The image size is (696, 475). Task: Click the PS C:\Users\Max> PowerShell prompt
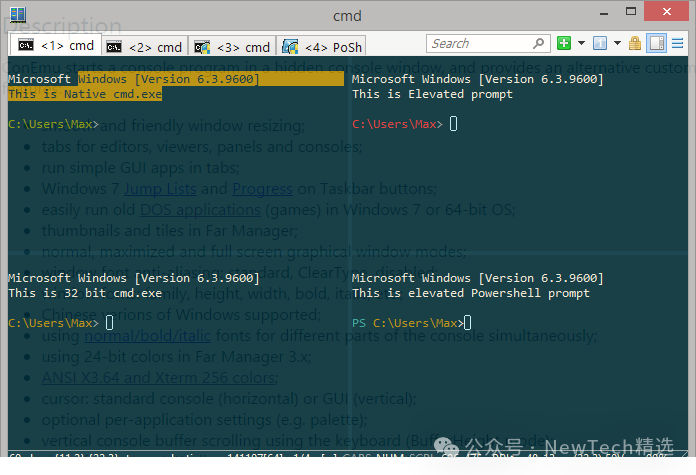(407, 323)
